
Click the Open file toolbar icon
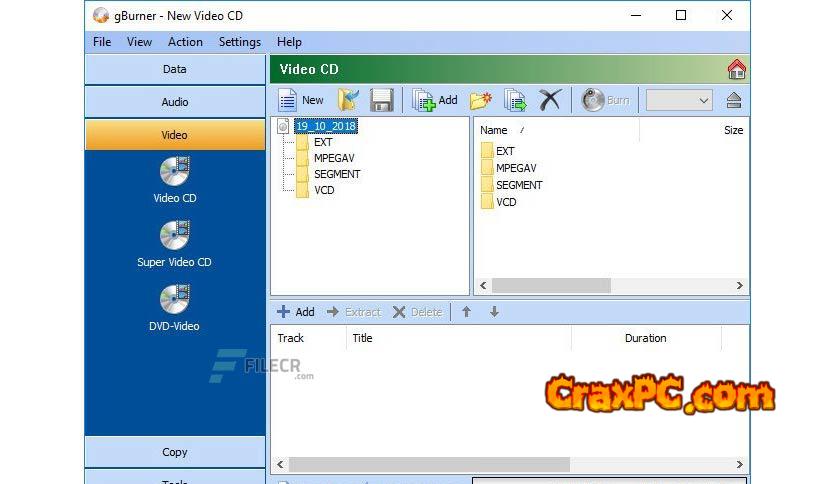tap(347, 100)
